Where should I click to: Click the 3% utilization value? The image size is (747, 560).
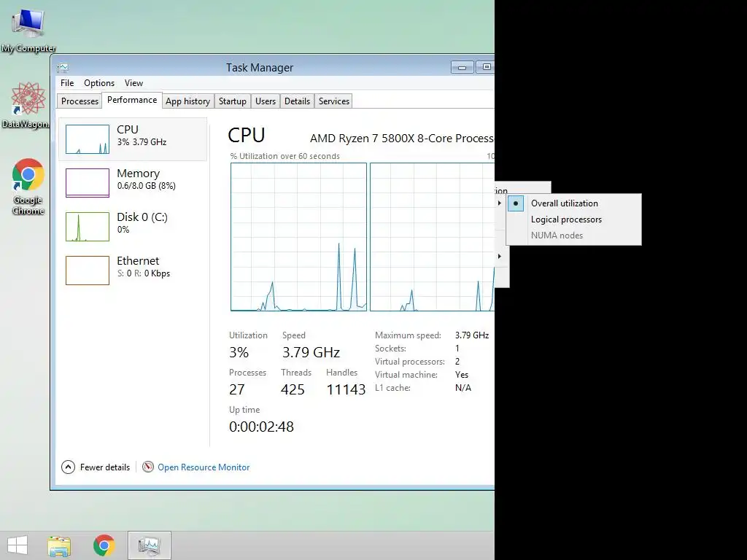pyautogui.click(x=239, y=352)
